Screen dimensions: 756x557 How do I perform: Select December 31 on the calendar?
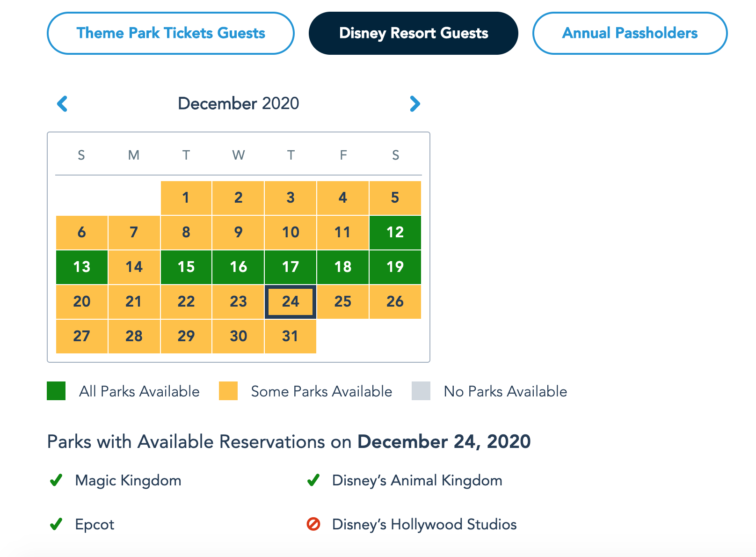pyautogui.click(x=291, y=336)
